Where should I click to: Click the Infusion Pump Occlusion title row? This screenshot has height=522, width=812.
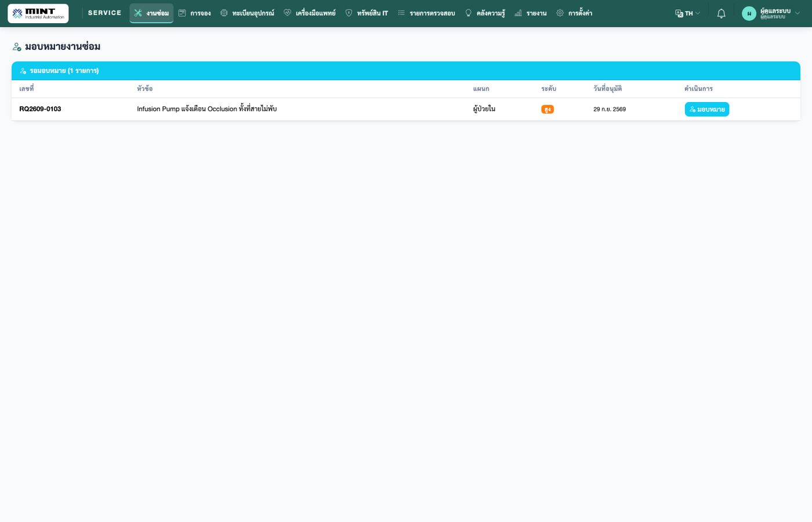(x=406, y=109)
